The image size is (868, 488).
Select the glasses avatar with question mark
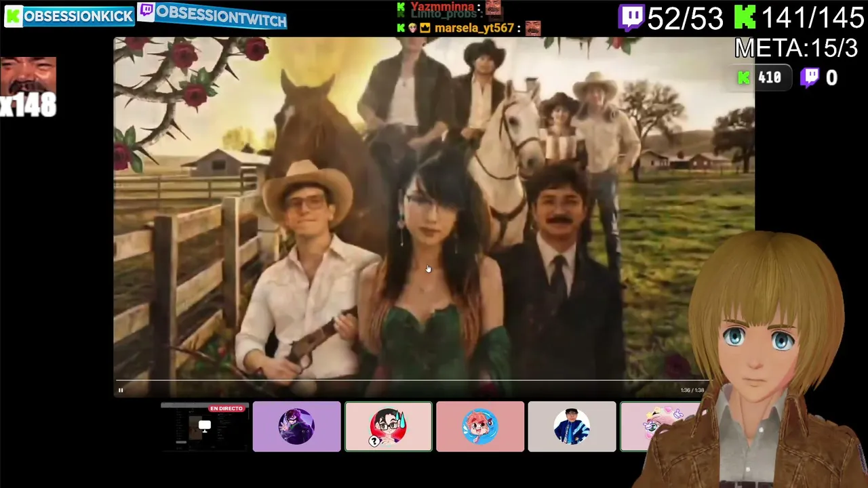[x=388, y=426]
